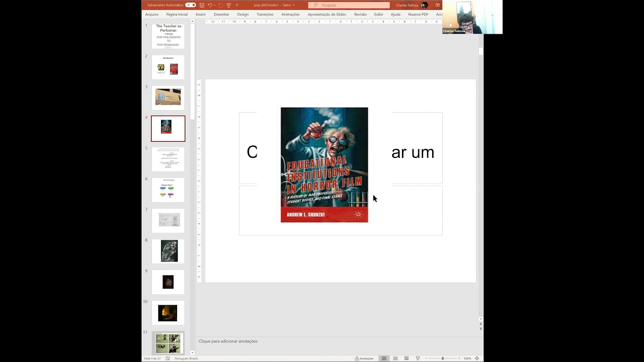Click Charles Feitosa webcam video overlay
Screen dimensions: 644x362
[472, 17]
